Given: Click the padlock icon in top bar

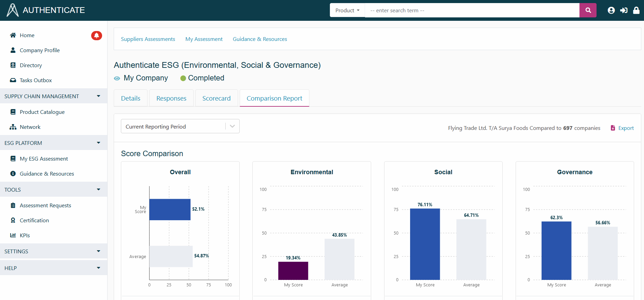Looking at the screenshot, I should click(636, 11).
